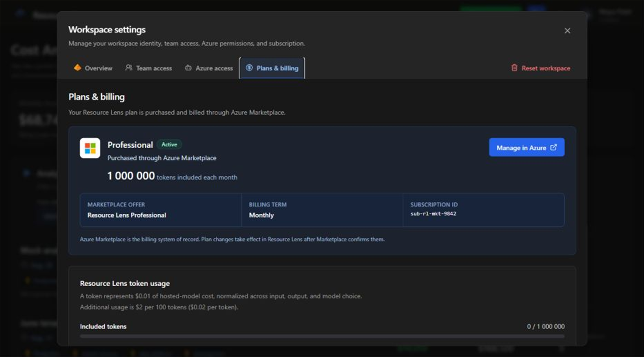644x357 pixels.
Task: Click Purchased through Azure Marketplace text
Action: click(162, 158)
